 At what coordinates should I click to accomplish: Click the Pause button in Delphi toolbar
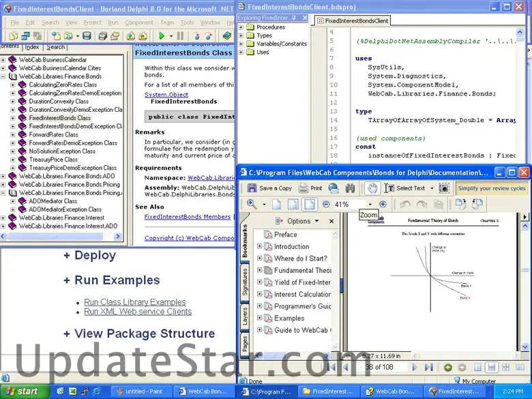181,35
